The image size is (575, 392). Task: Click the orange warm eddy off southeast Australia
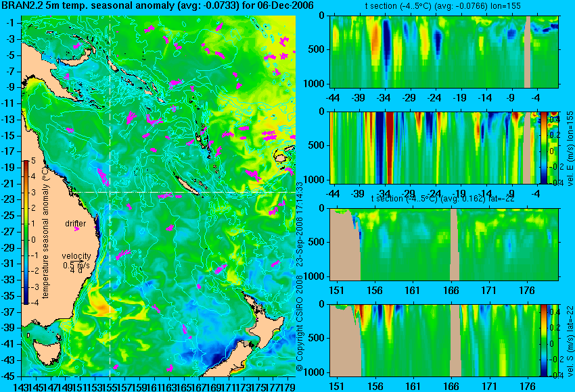101,304
